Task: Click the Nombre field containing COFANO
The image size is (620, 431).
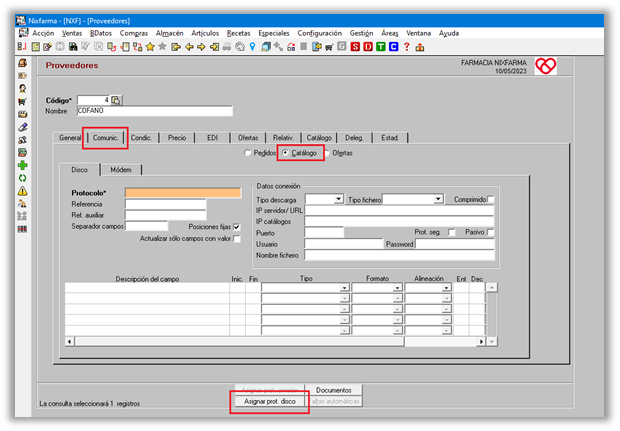Action: coord(155,111)
